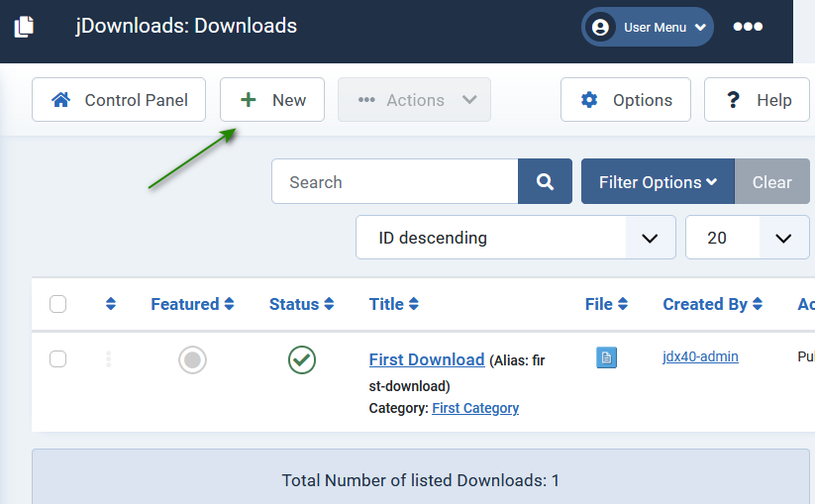Sort the table by Featured

[x=192, y=304]
